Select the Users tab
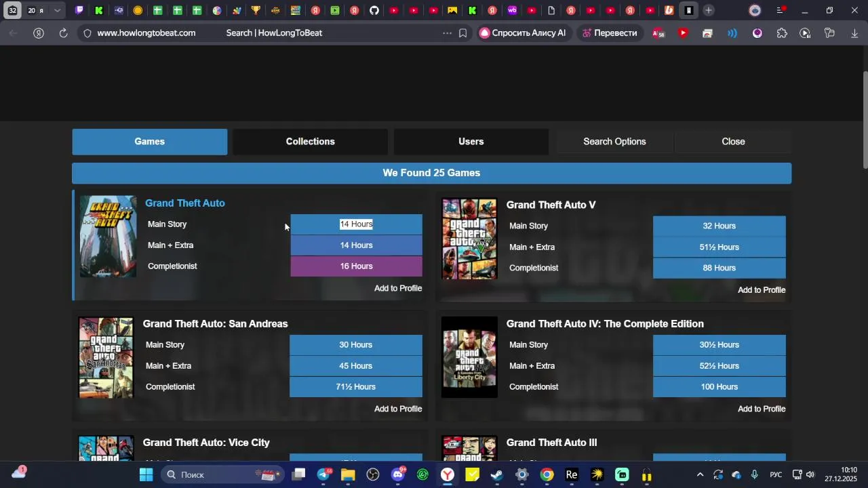The image size is (868, 488). coord(471,142)
